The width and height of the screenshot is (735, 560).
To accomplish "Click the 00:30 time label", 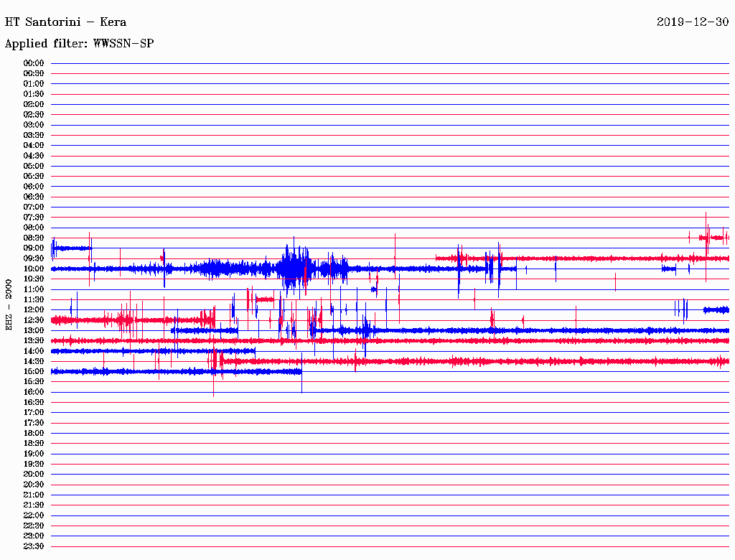I will point(34,74).
